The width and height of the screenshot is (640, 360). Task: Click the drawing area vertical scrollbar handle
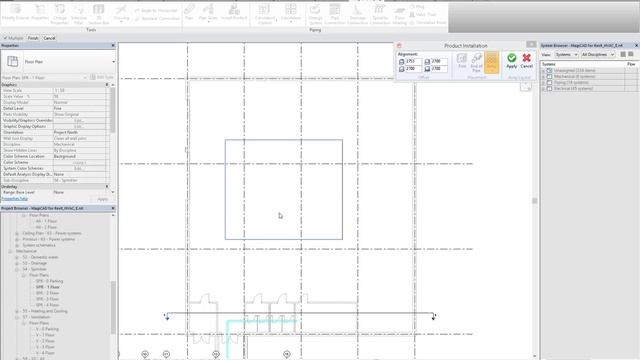coord(535,200)
